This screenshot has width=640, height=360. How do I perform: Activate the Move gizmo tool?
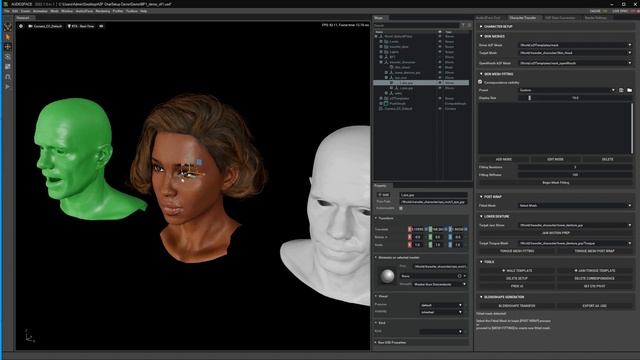click(x=8, y=47)
